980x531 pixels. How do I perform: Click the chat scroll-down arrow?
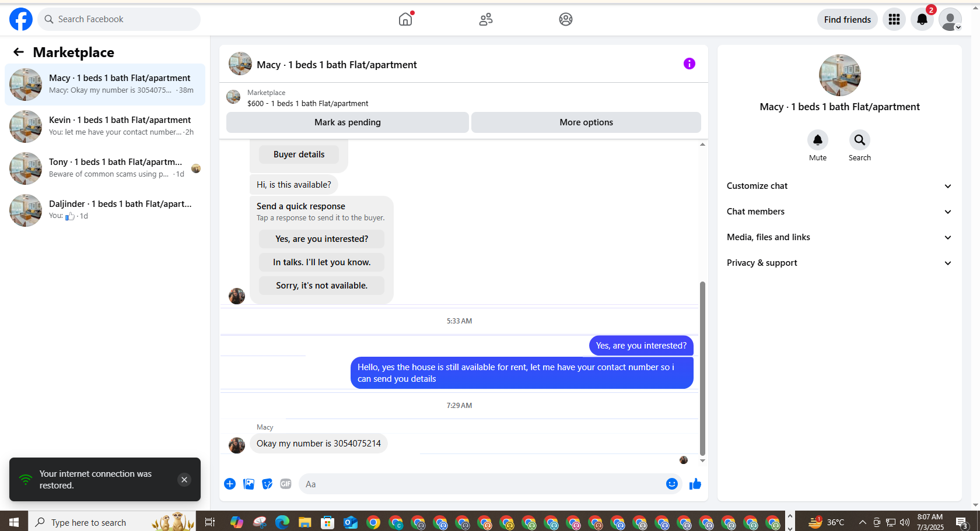[702, 460]
